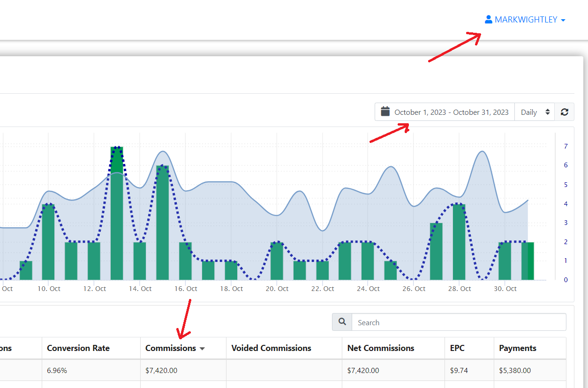This screenshot has height=388, width=588.
Task: Click the magnifying glass search icon
Action: click(x=342, y=322)
